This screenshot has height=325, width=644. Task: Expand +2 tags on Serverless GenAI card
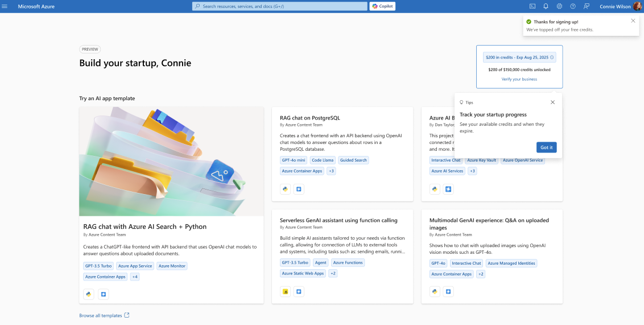point(333,273)
